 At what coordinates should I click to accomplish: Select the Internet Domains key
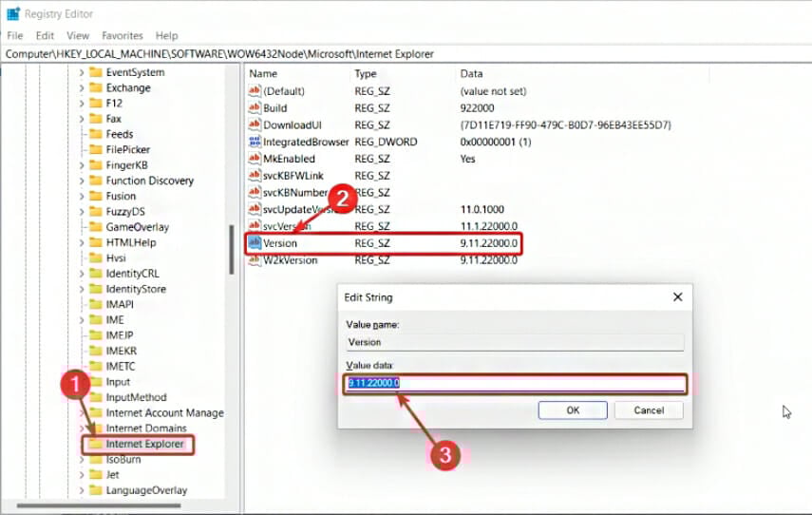tap(146, 429)
